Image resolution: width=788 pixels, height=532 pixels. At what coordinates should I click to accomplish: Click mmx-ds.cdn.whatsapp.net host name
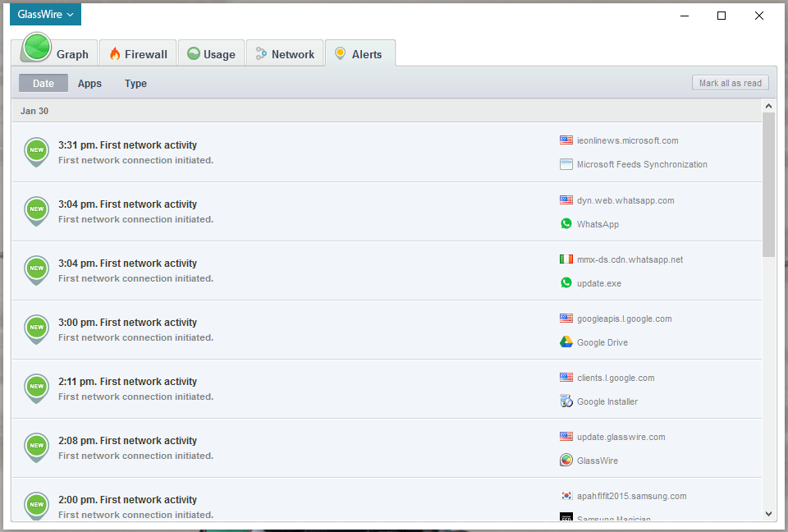click(x=630, y=259)
